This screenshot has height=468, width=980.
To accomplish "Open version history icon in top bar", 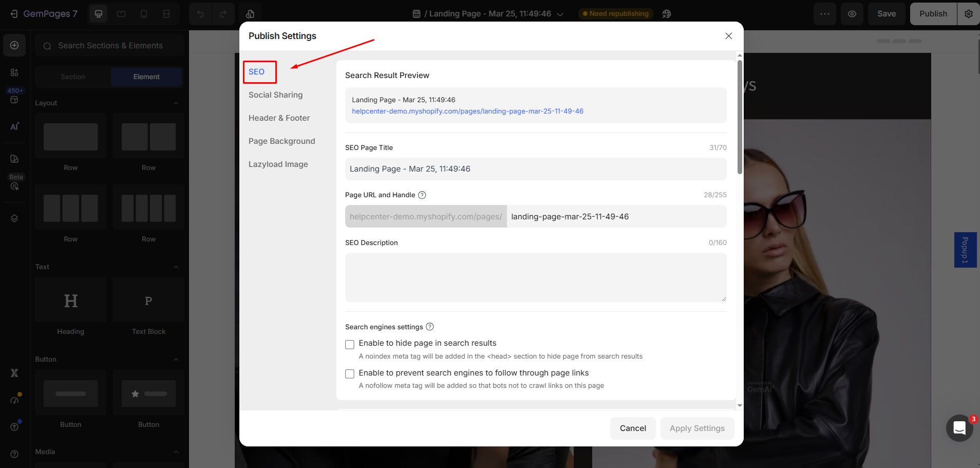I will click(250, 14).
